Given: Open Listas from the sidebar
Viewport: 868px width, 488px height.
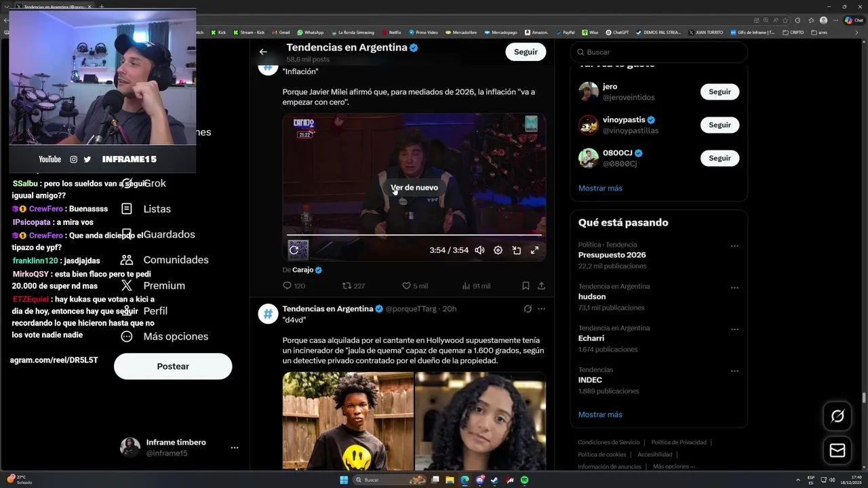Looking at the screenshot, I should (146, 209).
